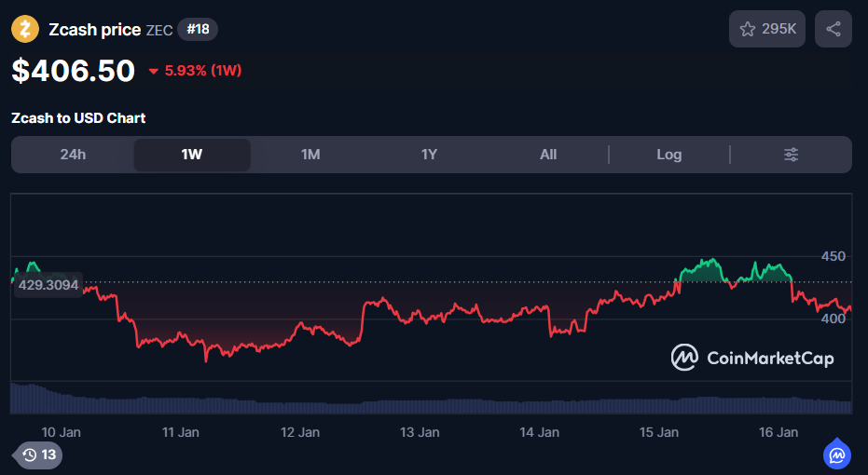Open the history counter badge showing 13
This screenshot has height=475, width=868.
click(x=39, y=455)
